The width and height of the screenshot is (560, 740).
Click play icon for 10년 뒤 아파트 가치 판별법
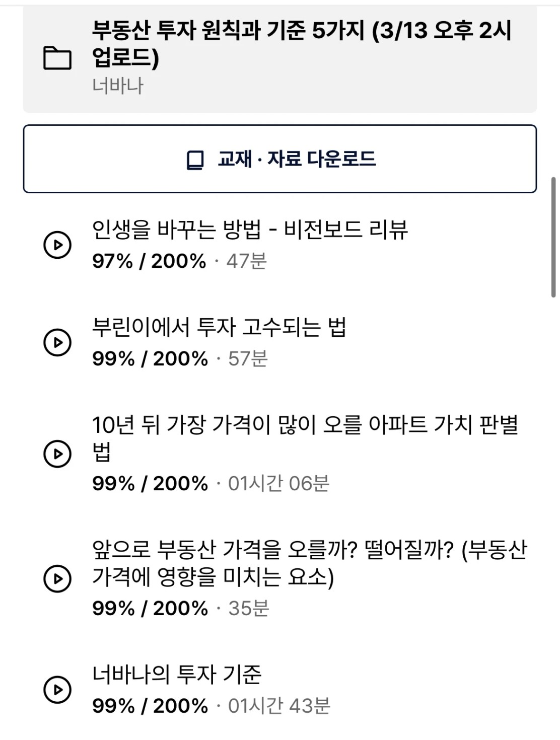[57, 454]
